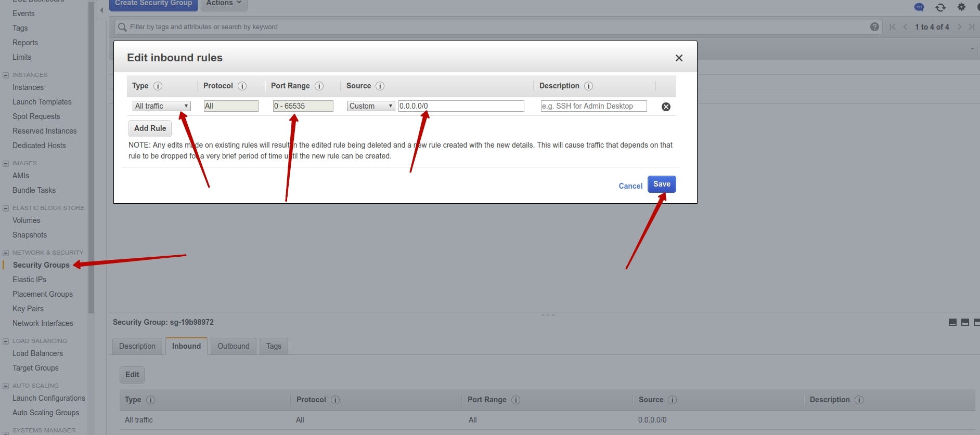Click the search magnifier icon

122,27
